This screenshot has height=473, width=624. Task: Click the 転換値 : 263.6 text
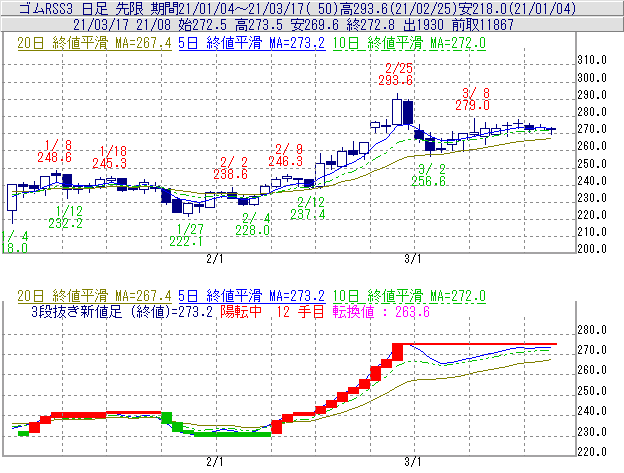click(381, 311)
